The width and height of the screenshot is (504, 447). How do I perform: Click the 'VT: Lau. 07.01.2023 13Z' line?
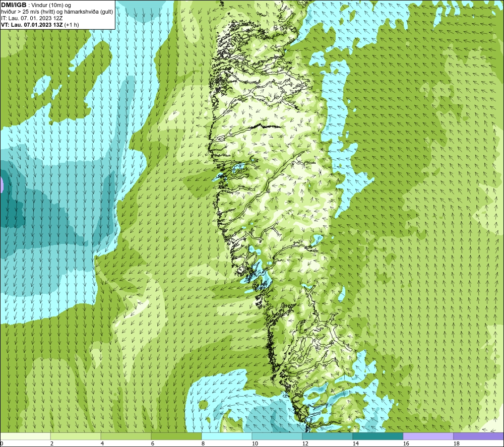[x=32, y=25]
